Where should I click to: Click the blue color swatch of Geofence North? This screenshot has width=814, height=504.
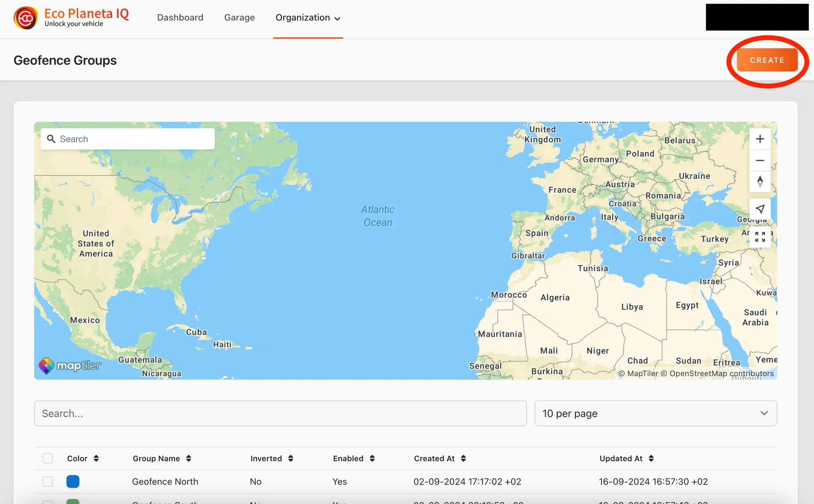(x=73, y=482)
